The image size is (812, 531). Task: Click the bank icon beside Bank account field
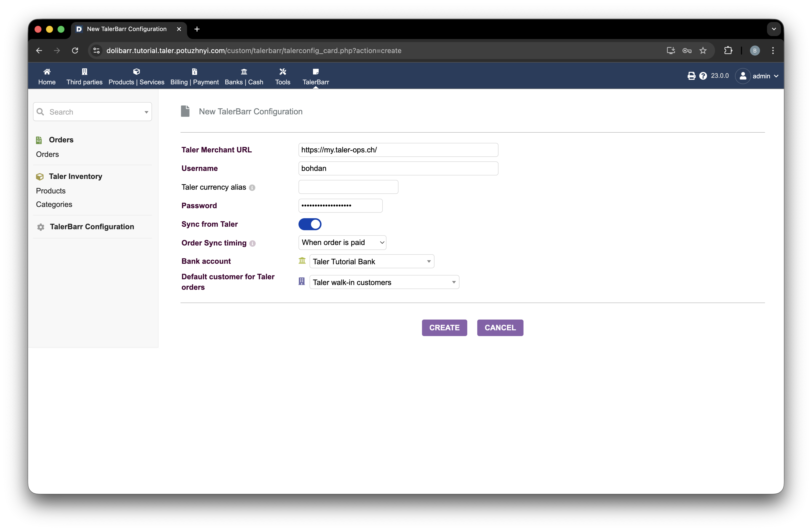(302, 261)
